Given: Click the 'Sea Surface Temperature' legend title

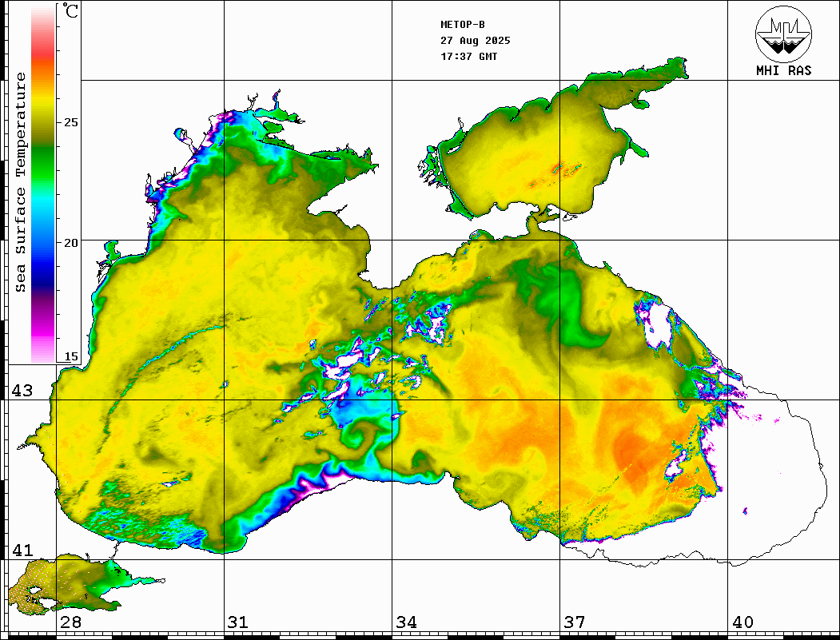Looking at the screenshot, I should [20, 182].
